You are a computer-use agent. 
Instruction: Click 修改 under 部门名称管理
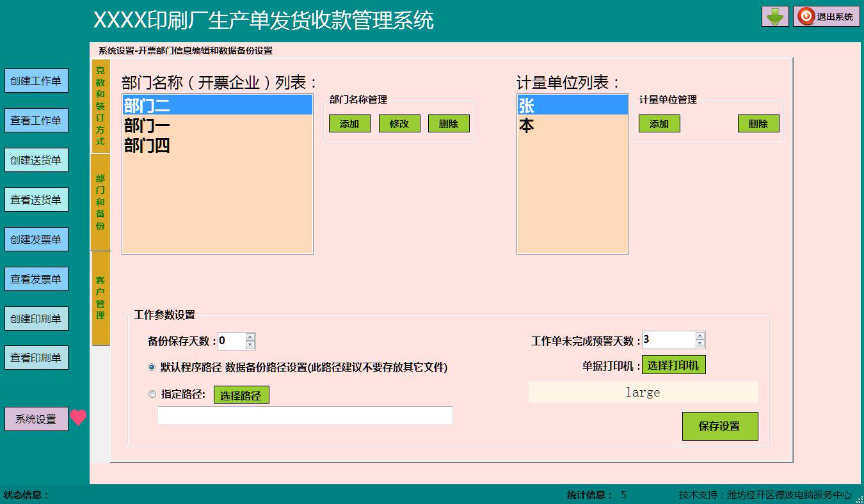(x=399, y=124)
